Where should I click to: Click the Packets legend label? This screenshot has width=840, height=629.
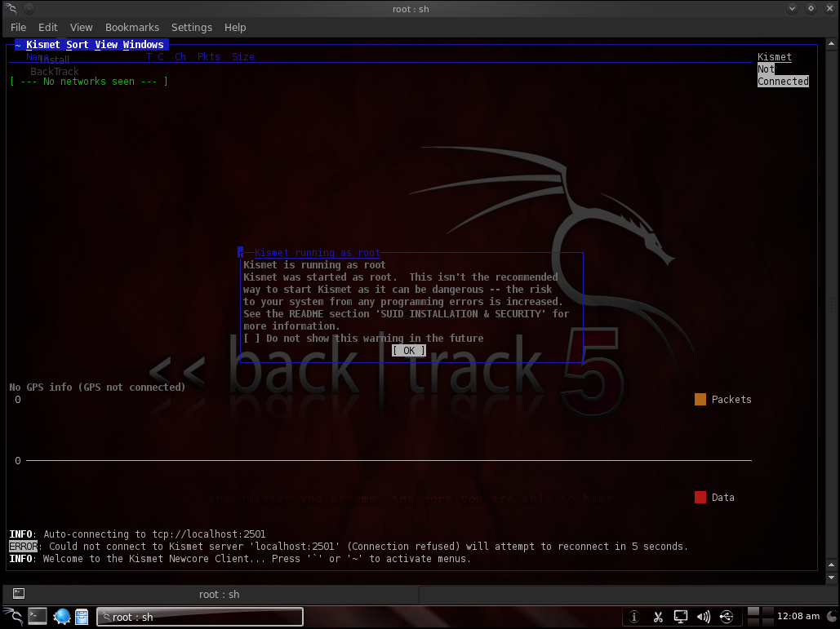731,400
